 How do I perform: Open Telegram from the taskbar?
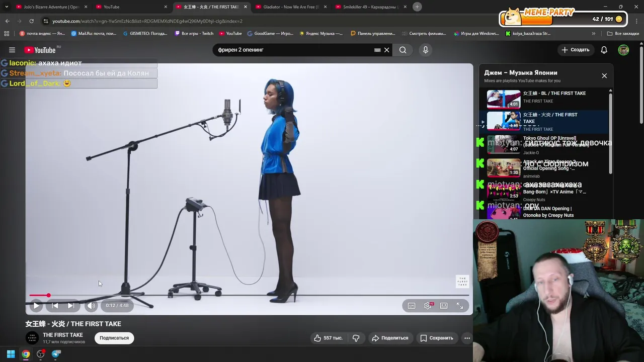tap(56, 354)
